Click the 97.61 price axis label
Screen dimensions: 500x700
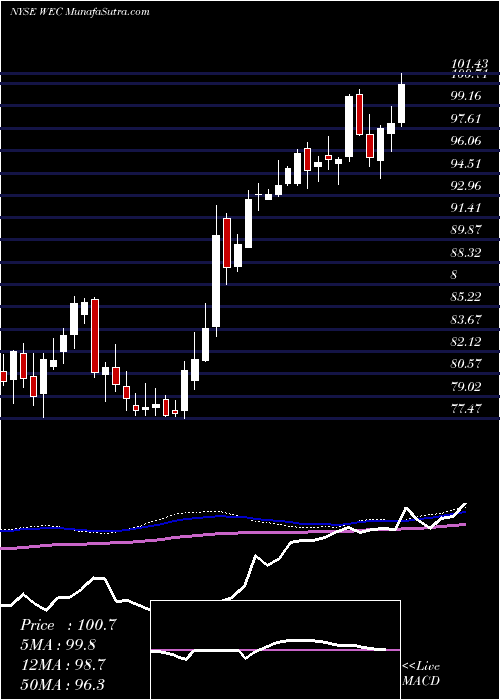(466, 118)
